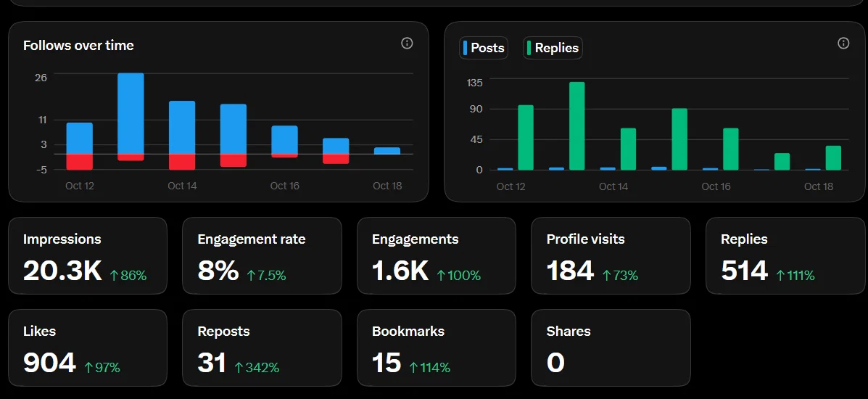The width and height of the screenshot is (868, 399).
Task: Click the 26 axis label on follows chart
Action: 41,78
